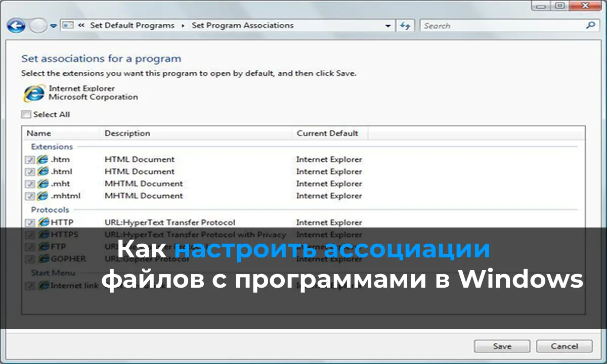607x364 pixels.
Task: Toggle the GOPHER protocol checkbox
Action: [x=30, y=259]
